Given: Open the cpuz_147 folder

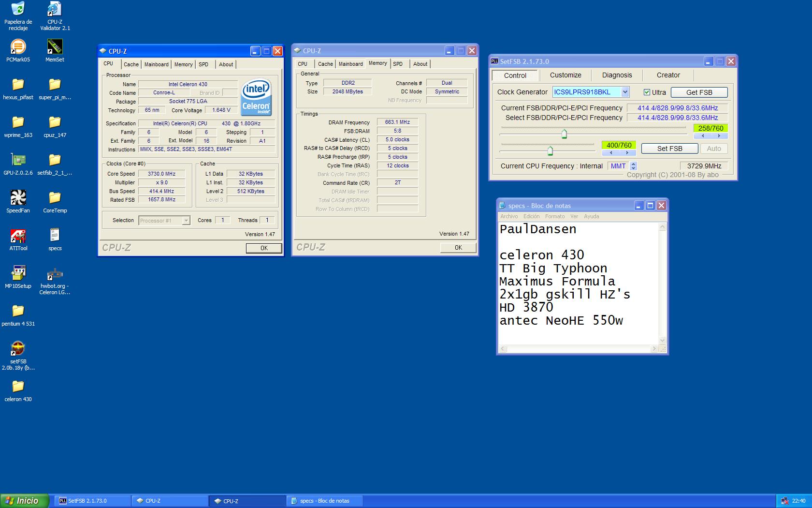Looking at the screenshot, I should click(55, 126).
